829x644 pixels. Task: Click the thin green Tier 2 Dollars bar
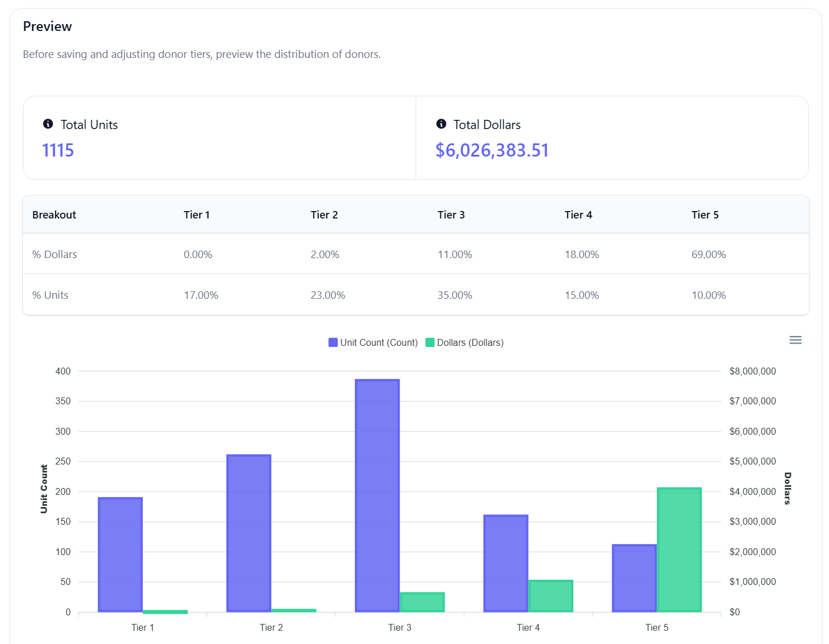[x=294, y=611]
